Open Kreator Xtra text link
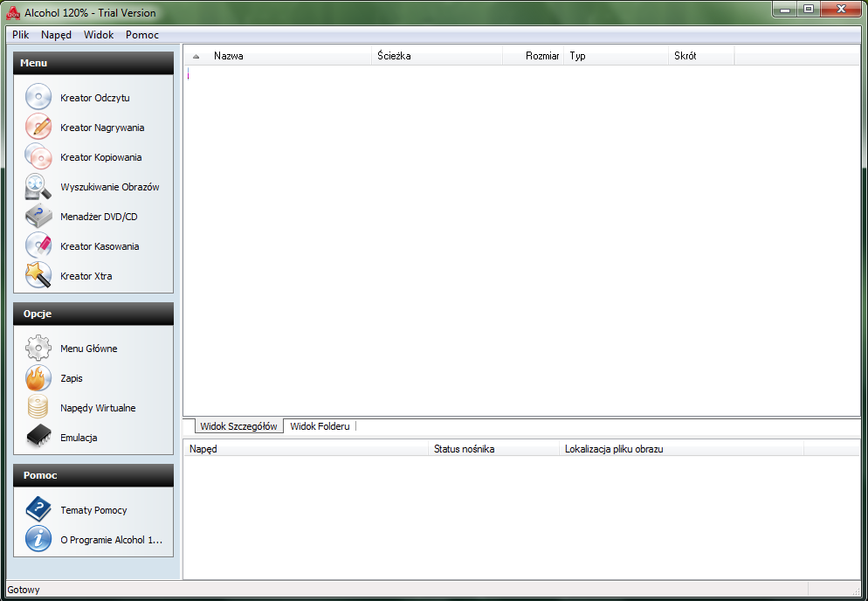 click(x=86, y=276)
